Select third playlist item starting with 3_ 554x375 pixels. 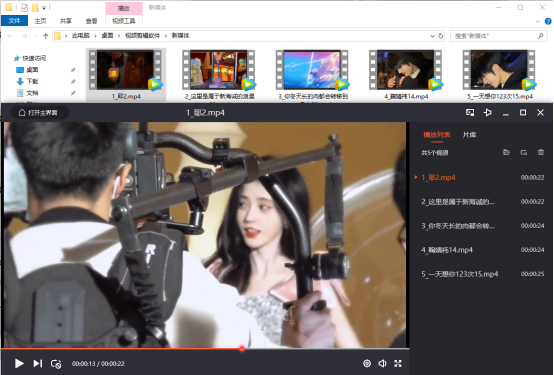[481, 225]
